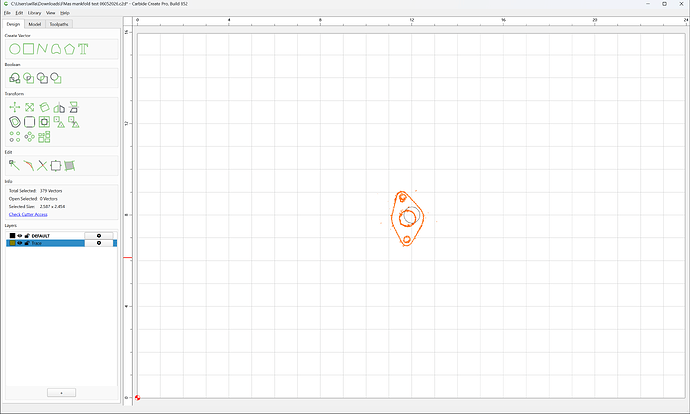Click the bounding-box edit tool icon

coord(56,165)
